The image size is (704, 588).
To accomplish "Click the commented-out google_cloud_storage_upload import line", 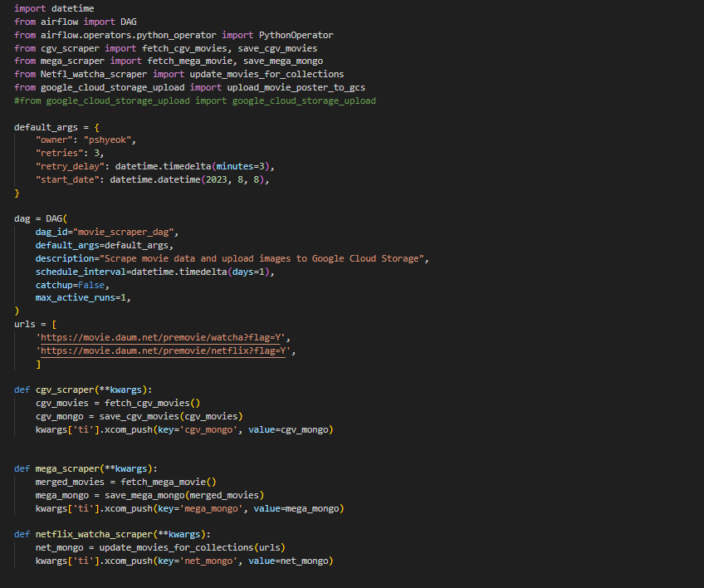I will 195,100.
